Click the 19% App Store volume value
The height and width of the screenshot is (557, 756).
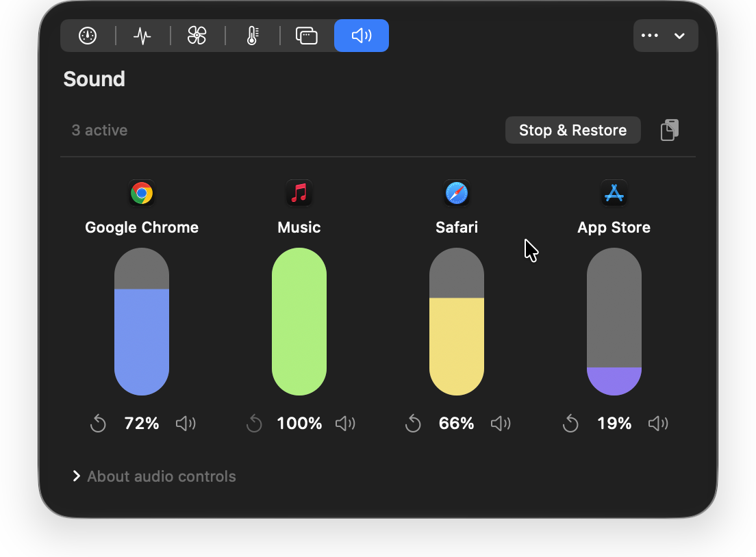(x=614, y=423)
